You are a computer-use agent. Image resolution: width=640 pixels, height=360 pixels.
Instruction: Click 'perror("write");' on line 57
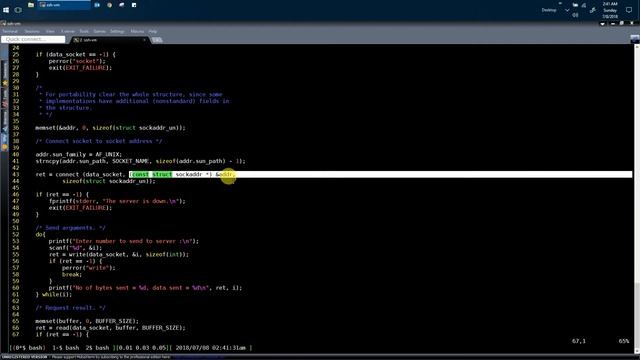89,268
